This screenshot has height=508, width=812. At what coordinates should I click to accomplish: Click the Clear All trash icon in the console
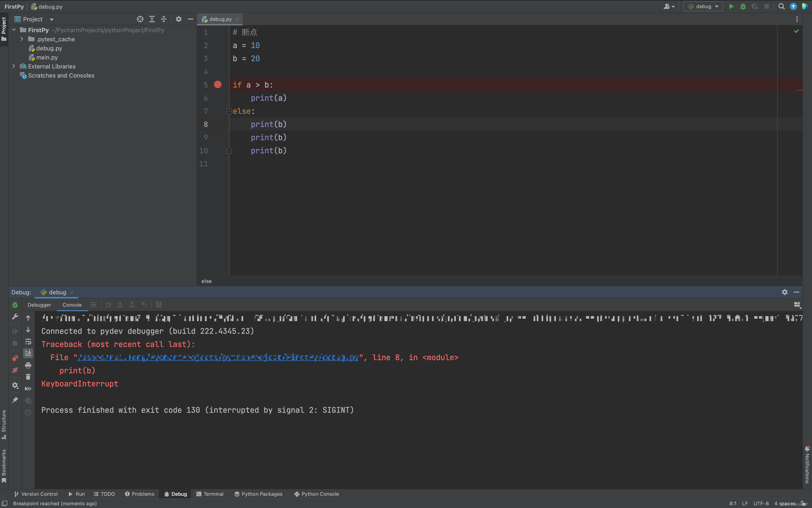[x=28, y=377]
